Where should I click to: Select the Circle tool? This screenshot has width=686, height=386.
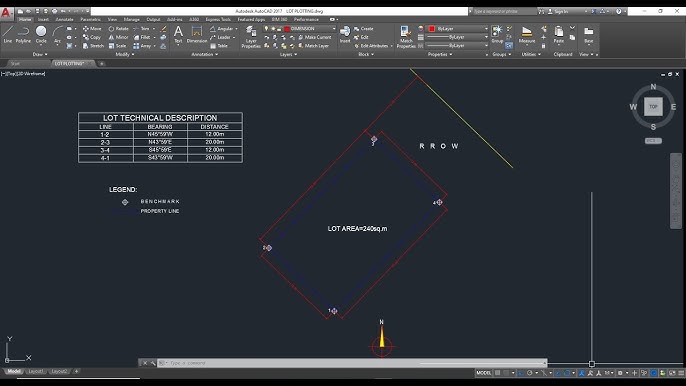pyautogui.click(x=41, y=34)
